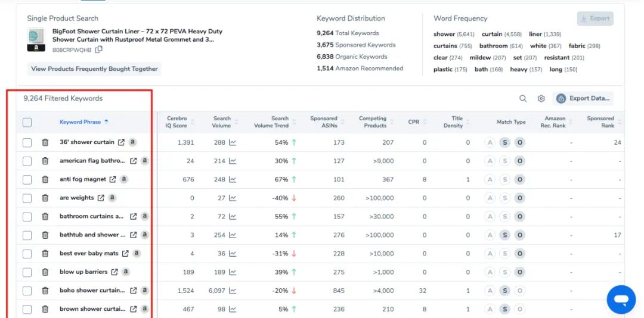Screen dimensions: 644x318
Task: Open table settings gear icon
Action: click(x=541, y=99)
